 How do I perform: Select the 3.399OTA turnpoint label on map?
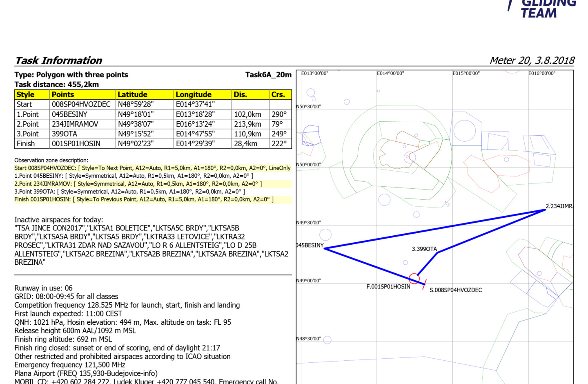pyautogui.click(x=424, y=249)
